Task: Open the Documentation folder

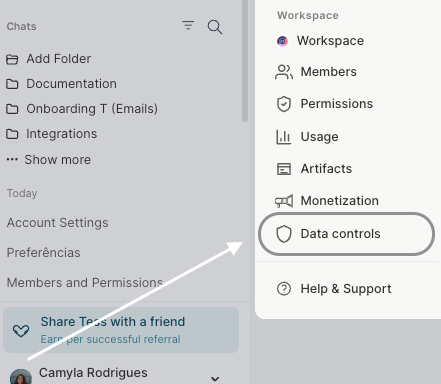Action: 72,84
